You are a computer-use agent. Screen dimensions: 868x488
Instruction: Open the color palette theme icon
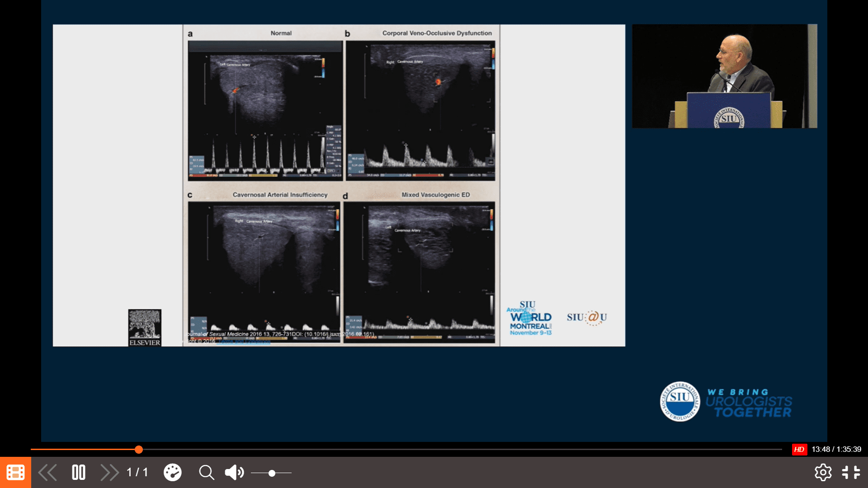(172, 473)
